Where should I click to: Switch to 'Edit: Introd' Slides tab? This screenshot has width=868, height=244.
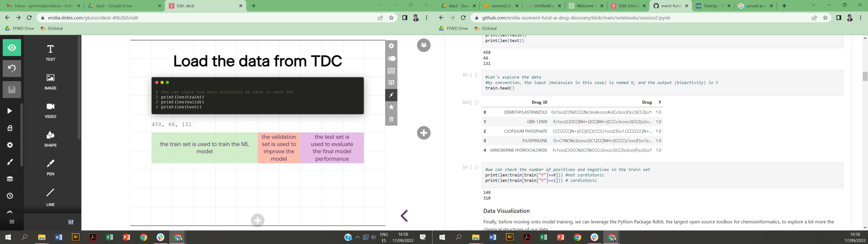(x=628, y=6)
